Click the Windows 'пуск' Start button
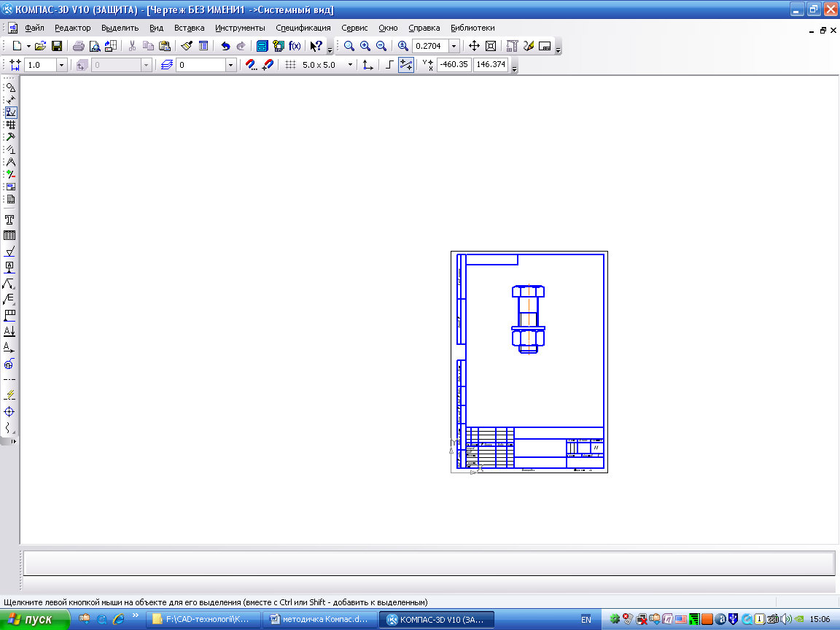The height and width of the screenshot is (630, 840). (x=34, y=619)
